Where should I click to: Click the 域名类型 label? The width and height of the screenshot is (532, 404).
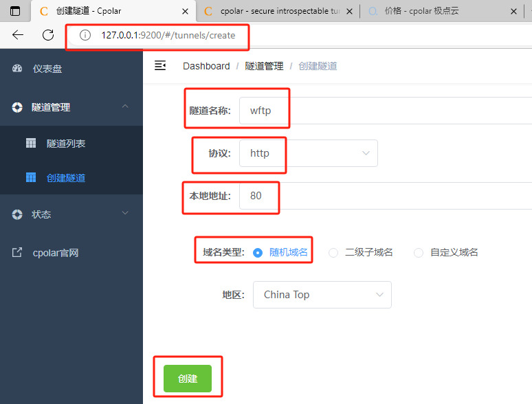tap(223, 252)
